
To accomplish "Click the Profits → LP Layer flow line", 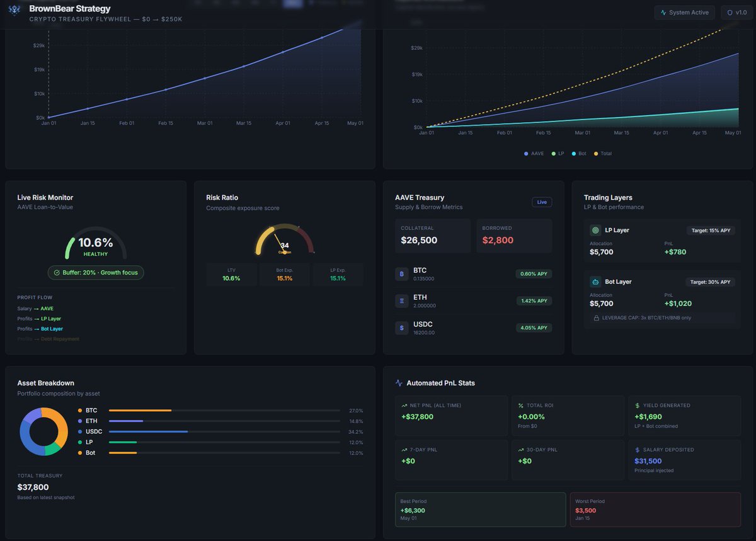I will pos(39,319).
